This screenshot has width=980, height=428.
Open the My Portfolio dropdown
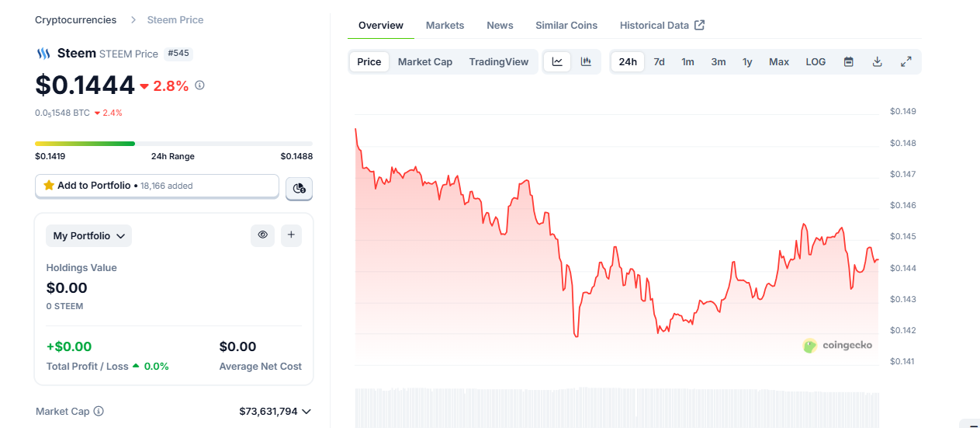point(88,235)
